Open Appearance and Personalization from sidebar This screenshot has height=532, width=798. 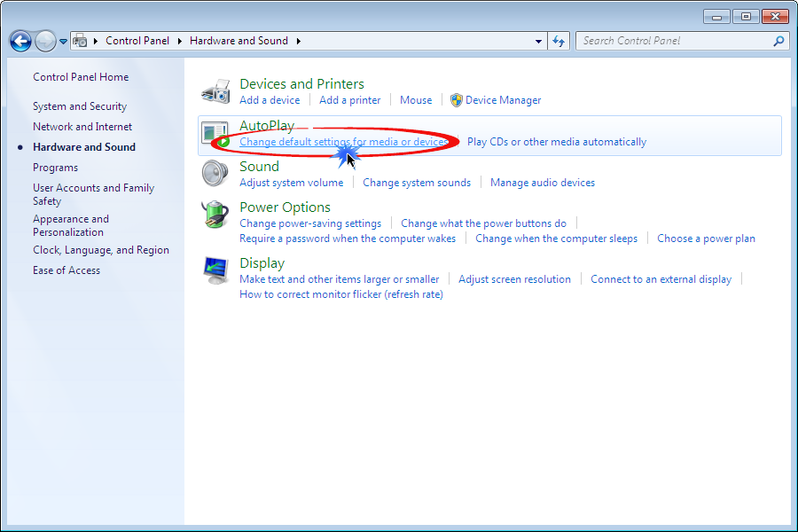point(71,225)
